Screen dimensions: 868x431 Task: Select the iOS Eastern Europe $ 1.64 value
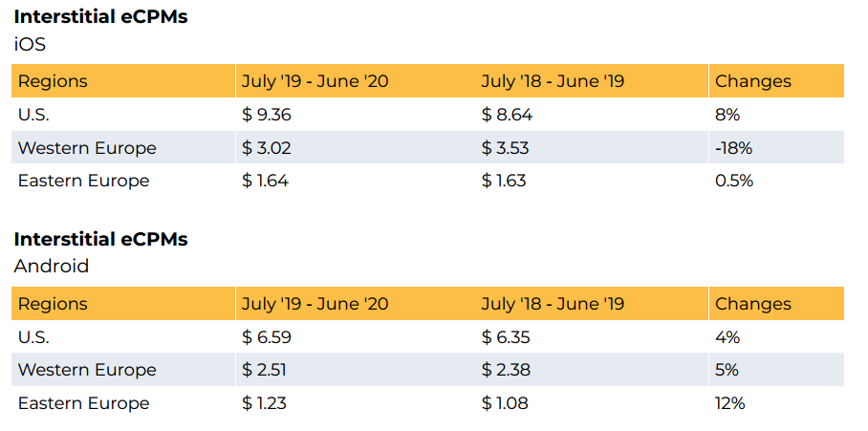coord(265,181)
